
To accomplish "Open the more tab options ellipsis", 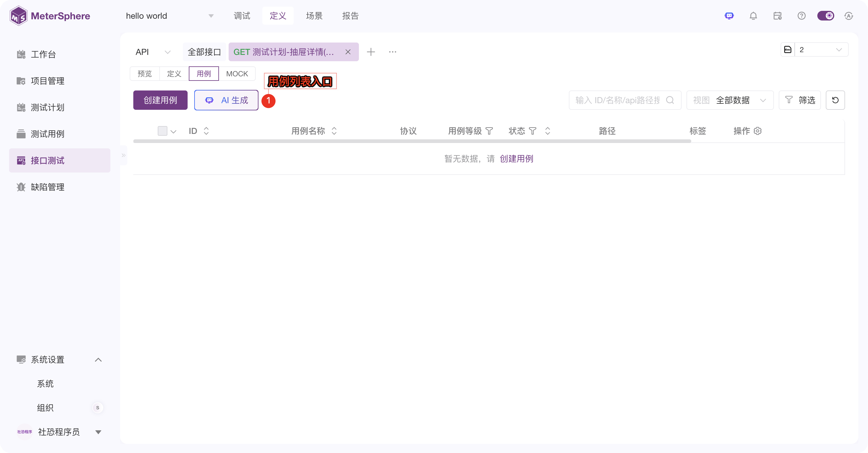I will (x=393, y=52).
